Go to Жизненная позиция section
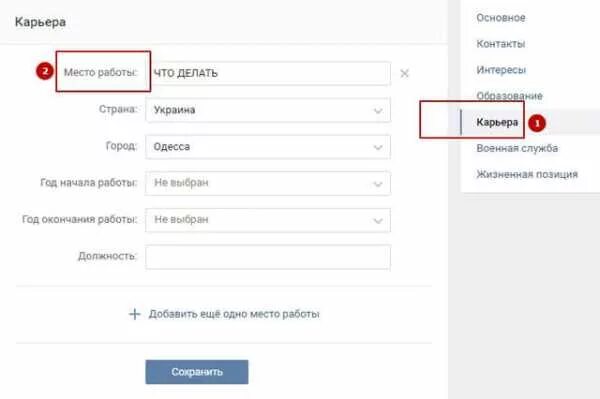 point(527,174)
